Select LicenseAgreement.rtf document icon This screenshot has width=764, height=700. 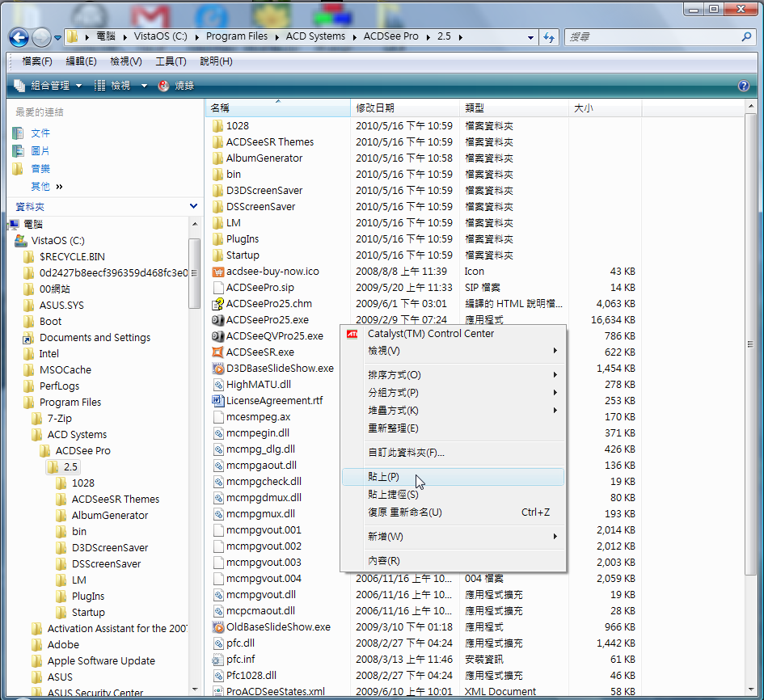[x=217, y=400]
